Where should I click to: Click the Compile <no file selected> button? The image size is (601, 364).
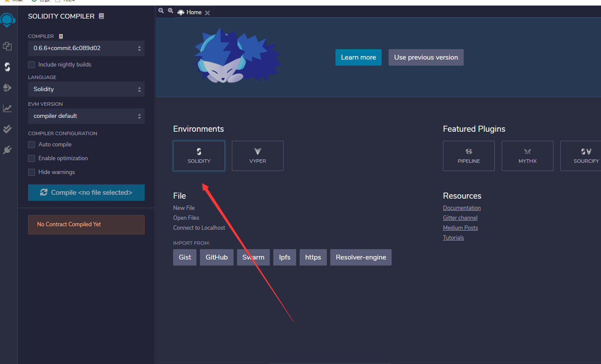[x=86, y=193]
